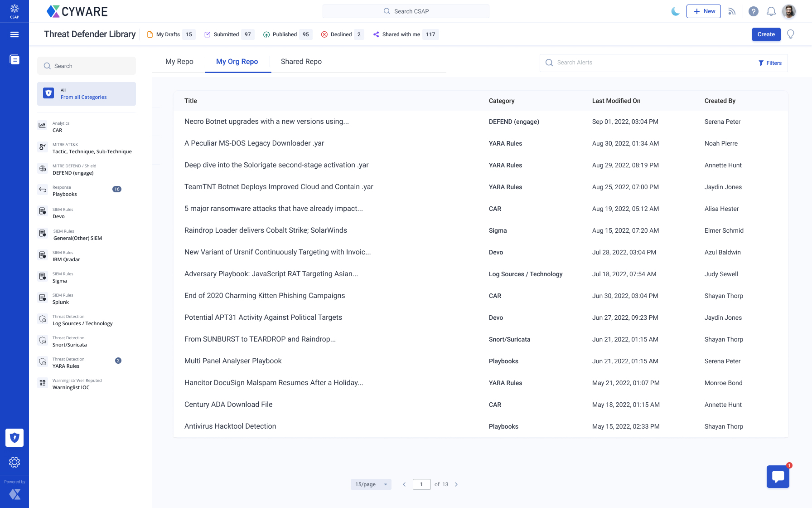This screenshot has height=508, width=812.
Task: Open the chat support widget
Action: (x=778, y=477)
